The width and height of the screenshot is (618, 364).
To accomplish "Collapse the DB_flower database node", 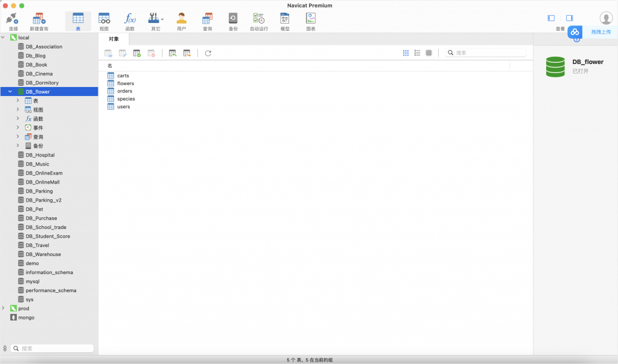I will 10,92.
